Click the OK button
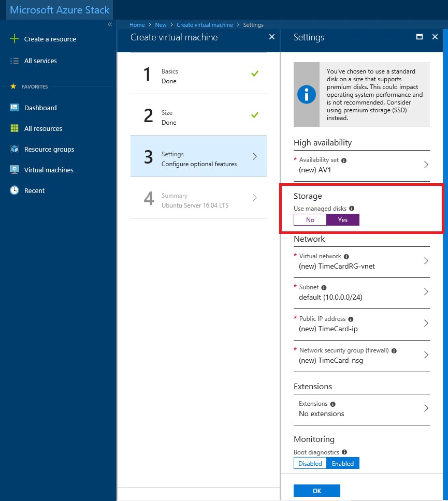This screenshot has width=448, height=501. (316, 490)
